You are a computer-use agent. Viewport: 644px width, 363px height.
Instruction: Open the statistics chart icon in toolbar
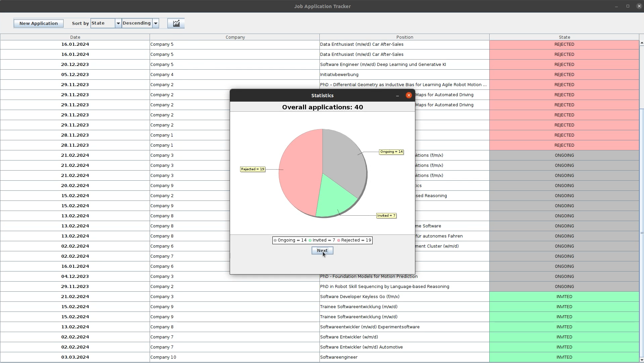[x=176, y=23]
